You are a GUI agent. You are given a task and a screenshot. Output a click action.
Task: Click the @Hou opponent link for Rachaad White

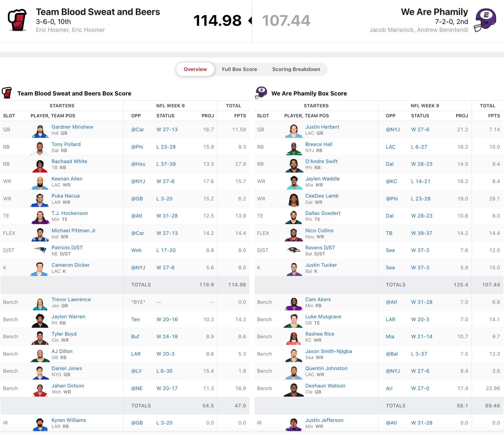point(138,164)
